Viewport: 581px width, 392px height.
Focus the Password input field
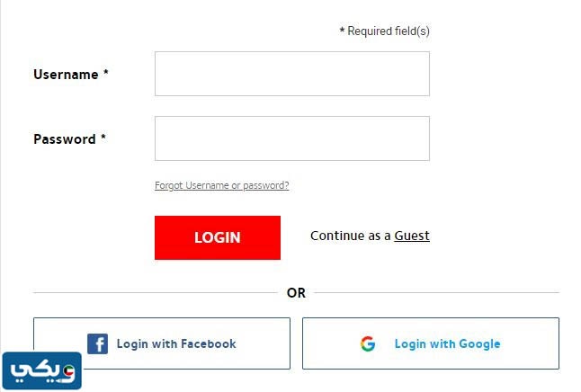291,138
